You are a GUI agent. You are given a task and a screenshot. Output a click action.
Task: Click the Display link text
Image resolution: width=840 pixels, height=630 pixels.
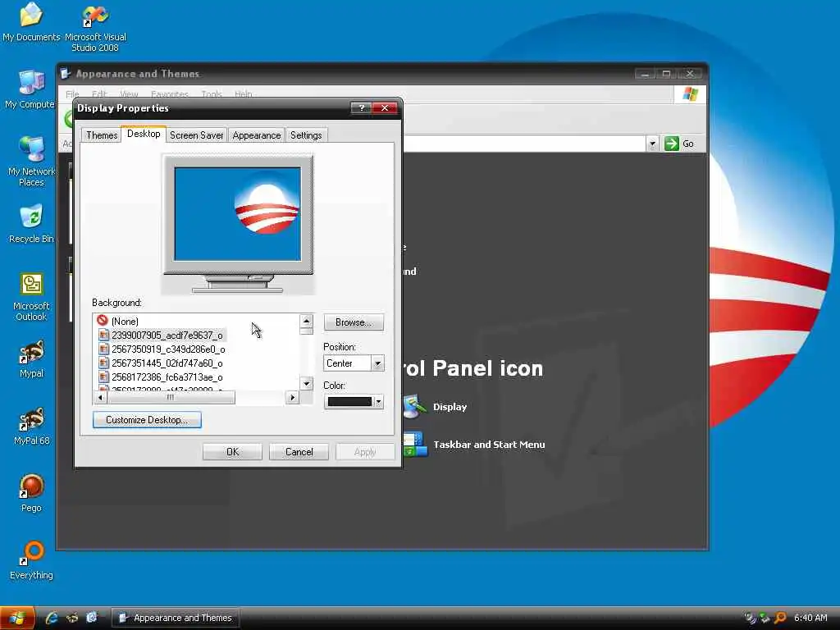(450, 407)
